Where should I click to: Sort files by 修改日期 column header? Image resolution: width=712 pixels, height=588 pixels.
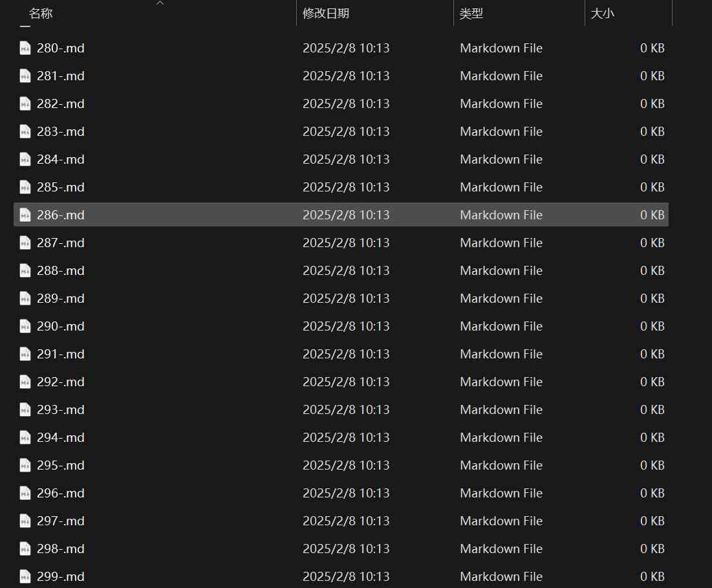(x=326, y=14)
